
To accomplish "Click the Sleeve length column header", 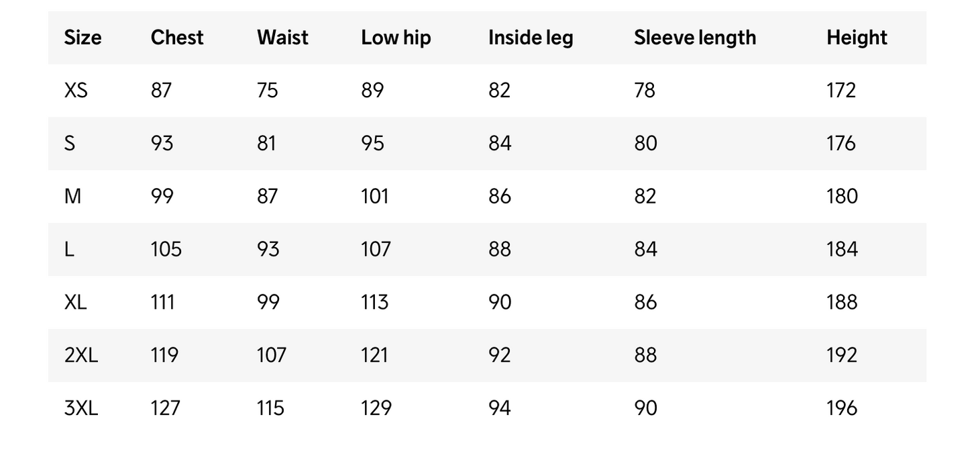I will point(694,38).
